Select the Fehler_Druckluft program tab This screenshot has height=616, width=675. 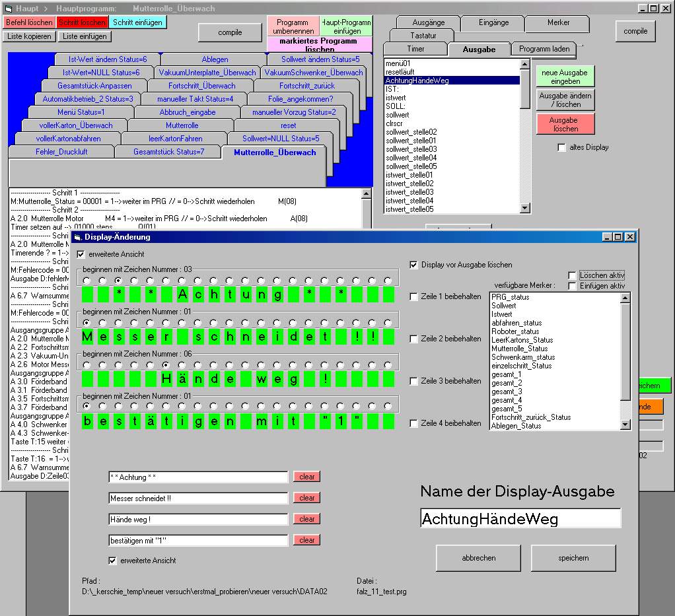coord(61,152)
